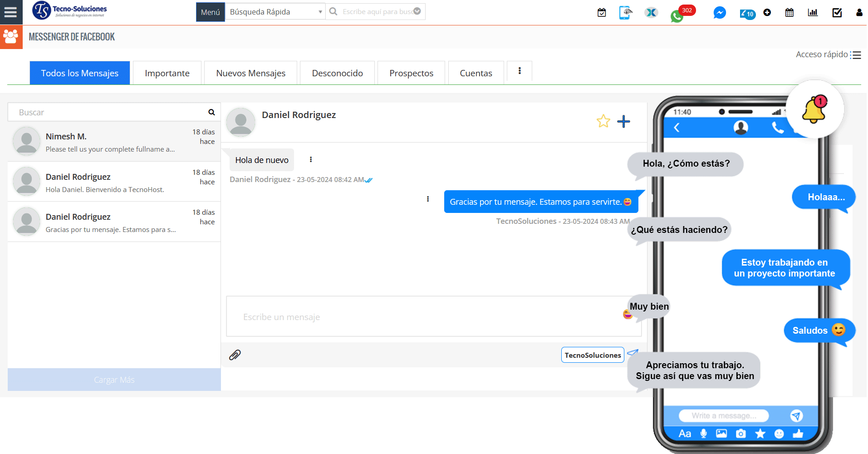Click the emoji smiley near Escribe un mensaje
This screenshot has width=868, height=454.
tap(627, 314)
